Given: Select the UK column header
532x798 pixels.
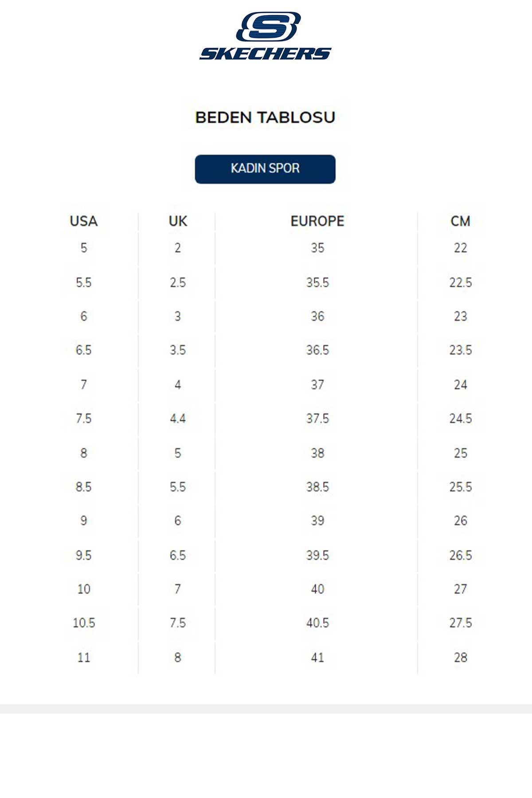Looking at the screenshot, I should pos(178,221).
